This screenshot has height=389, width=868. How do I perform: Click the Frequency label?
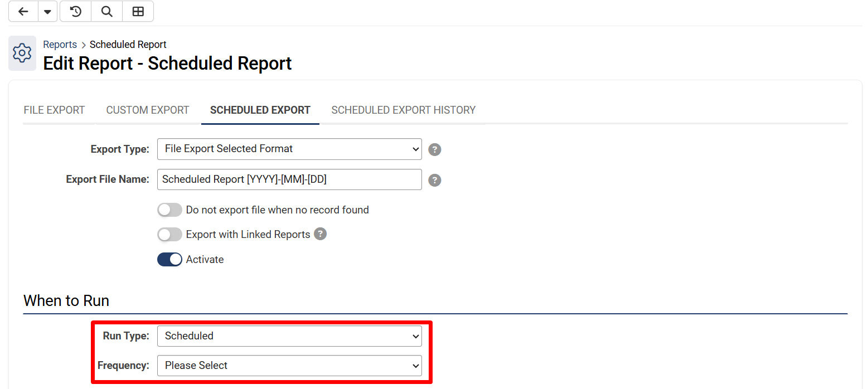click(123, 366)
